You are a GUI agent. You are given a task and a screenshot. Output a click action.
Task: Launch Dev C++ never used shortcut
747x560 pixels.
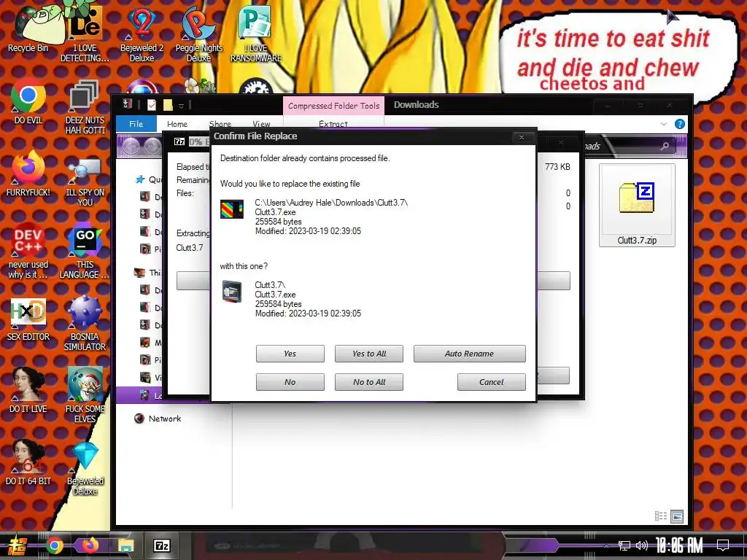(x=28, y=250)
